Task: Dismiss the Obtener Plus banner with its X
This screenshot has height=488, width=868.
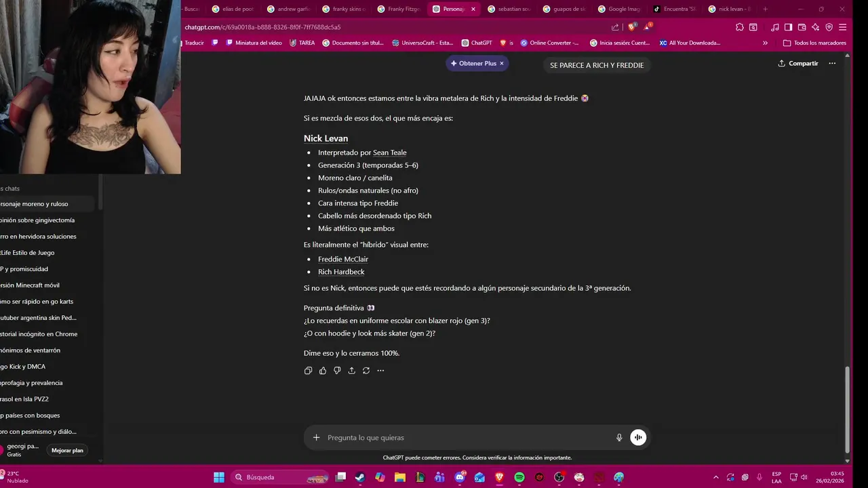Action: tap(502, 63)
